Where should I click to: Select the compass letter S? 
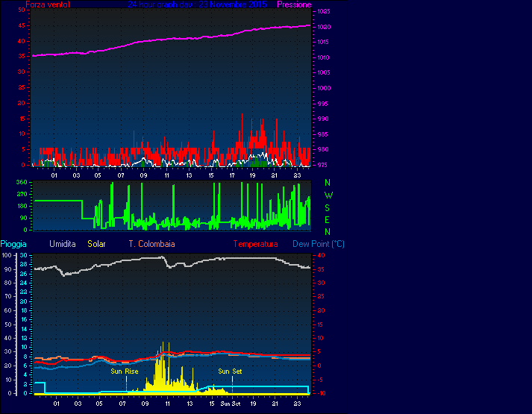click(327, 207)
